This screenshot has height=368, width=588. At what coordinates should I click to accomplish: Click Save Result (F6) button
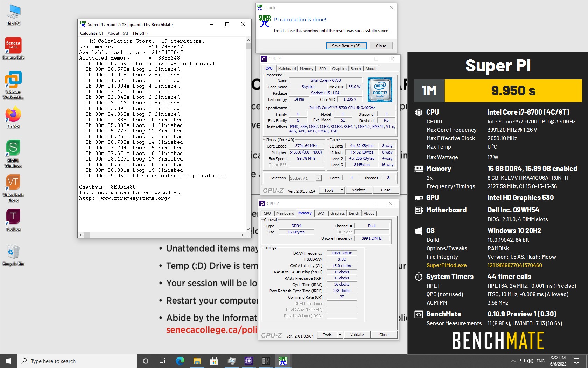[346, 46]
